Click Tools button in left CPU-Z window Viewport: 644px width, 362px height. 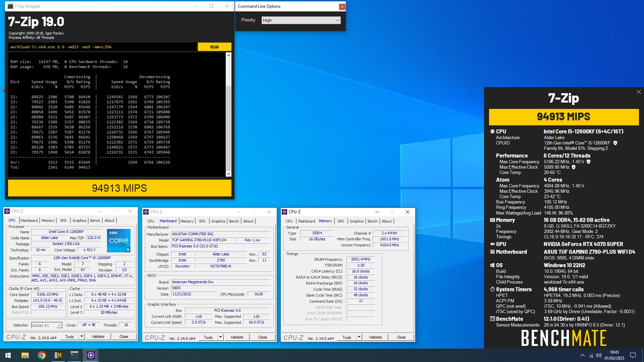69,337
